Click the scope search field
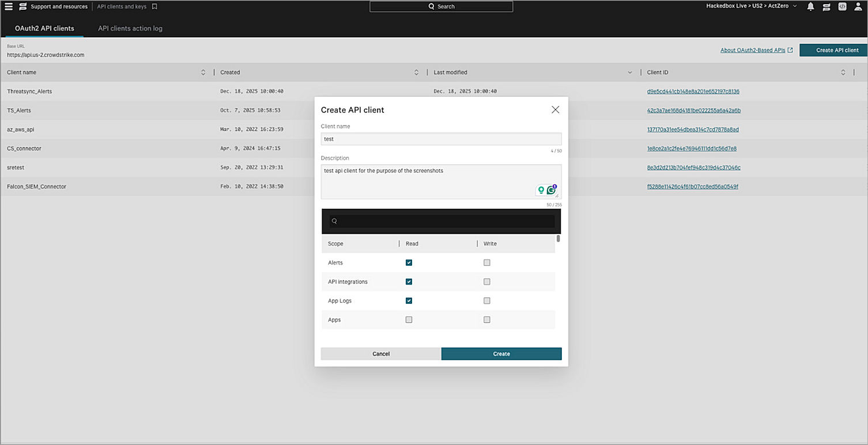 tap(442, 221)
